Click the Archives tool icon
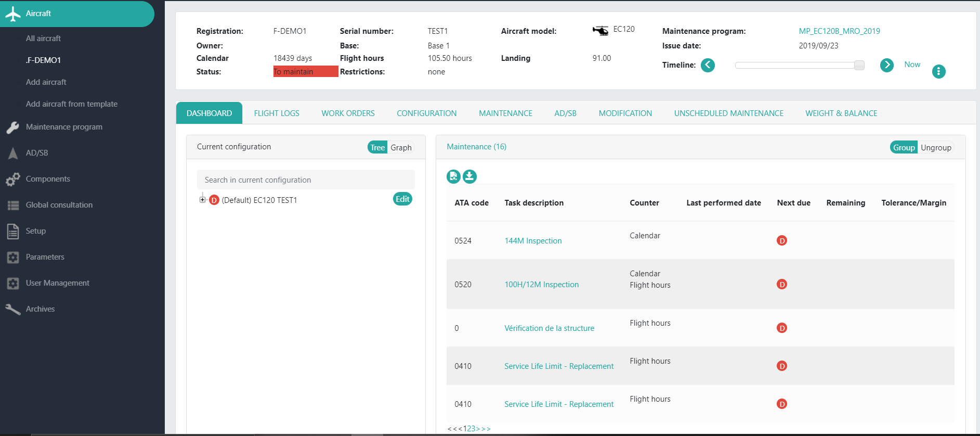This screenshot has height=436, width=980. (13, 309)
